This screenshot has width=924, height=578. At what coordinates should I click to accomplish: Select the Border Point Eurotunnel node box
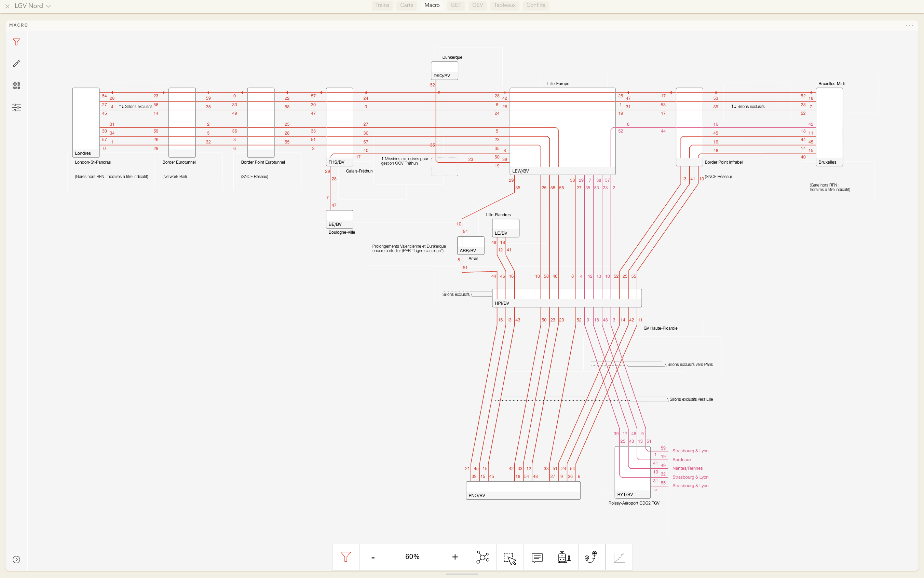[x=261, y=122]
